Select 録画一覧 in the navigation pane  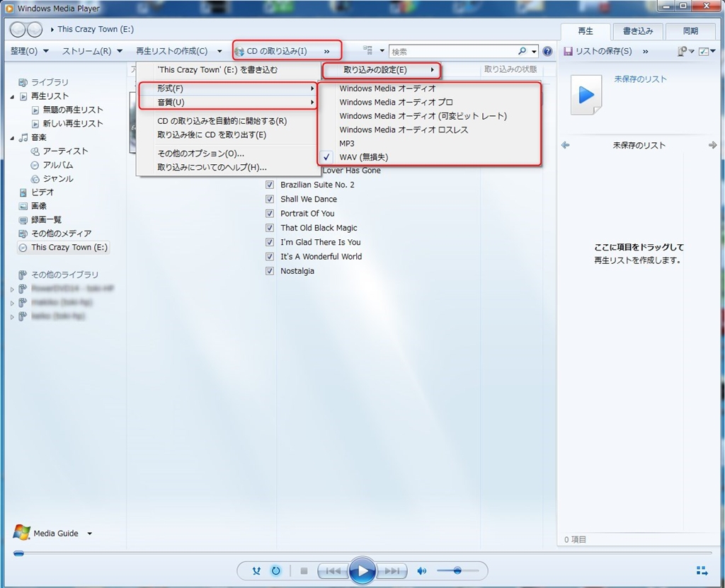pos(40,219)
